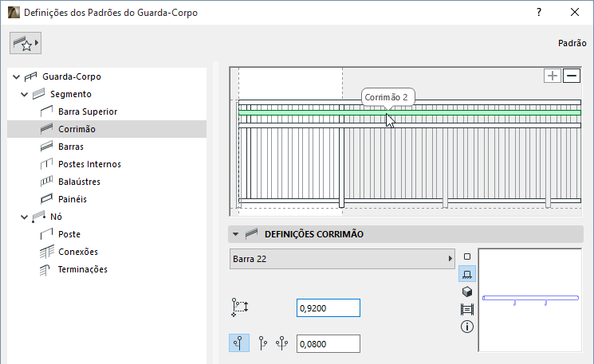Collapse the Guarda-Corpo tree node

[x=16, y=76]
